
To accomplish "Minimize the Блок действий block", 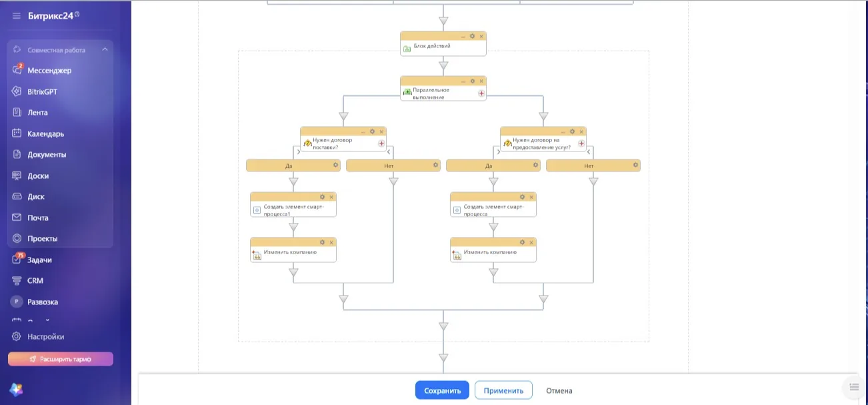I will pyautogui.click(x=463, y=36).
